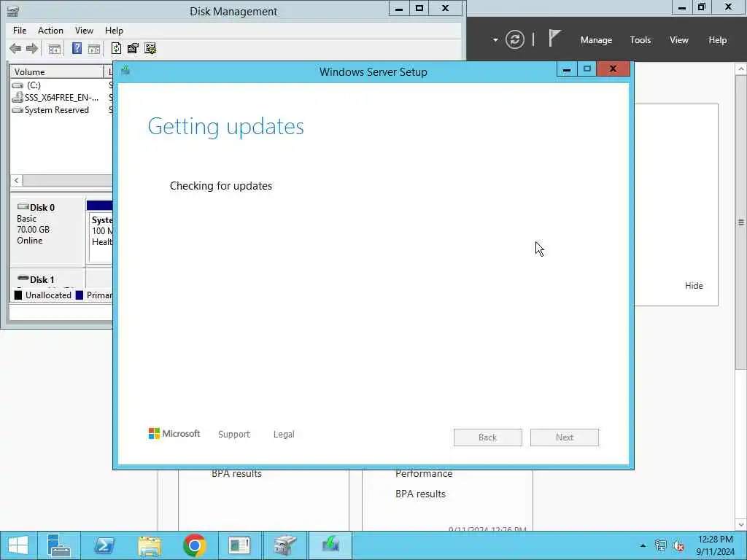Open the Legal link in Setup
747x560 pixels.
tap(284, 435)
